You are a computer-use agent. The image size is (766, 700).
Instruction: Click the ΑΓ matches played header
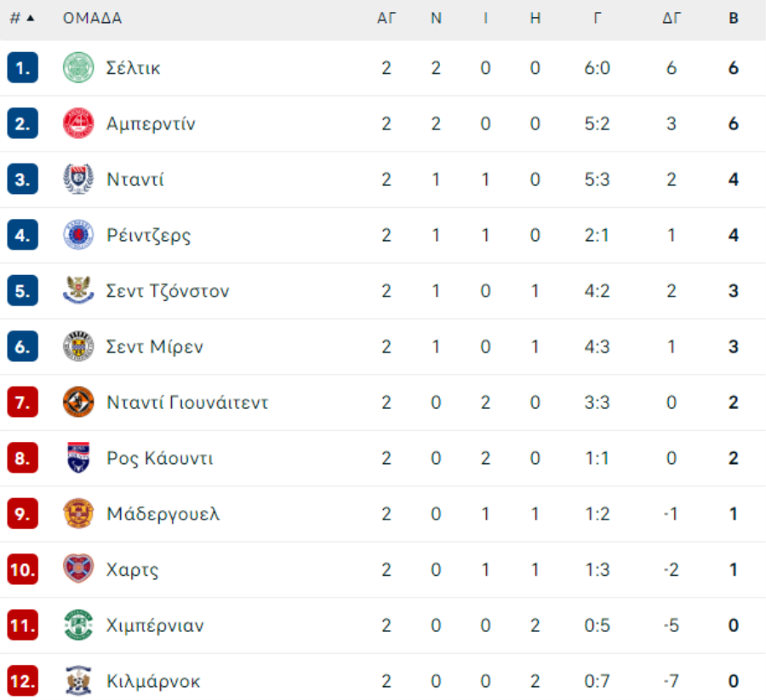[x=386, y=18]
